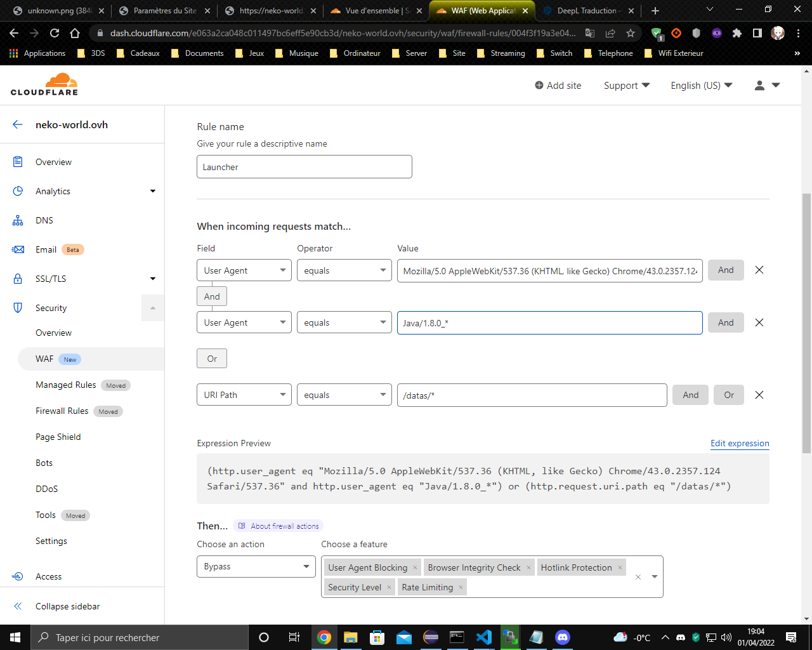Open DDoS in the sidebar
812x650 pixels.
pyautogui.click(x=47, y=489)
